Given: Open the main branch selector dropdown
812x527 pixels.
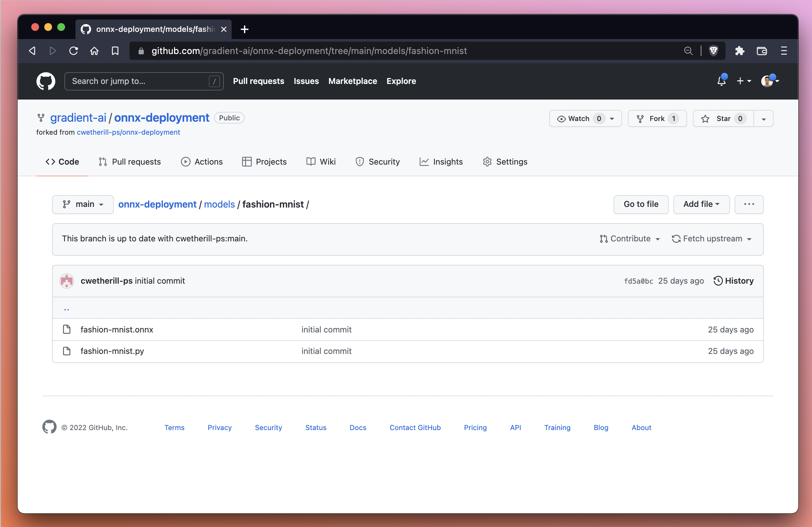Looking at the screenshot, I should [83, 204].
